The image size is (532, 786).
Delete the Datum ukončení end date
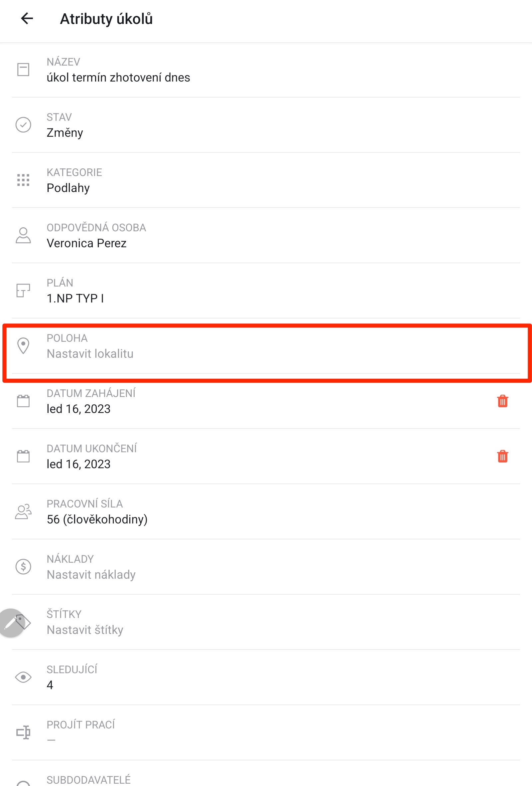tap(502, 456)
